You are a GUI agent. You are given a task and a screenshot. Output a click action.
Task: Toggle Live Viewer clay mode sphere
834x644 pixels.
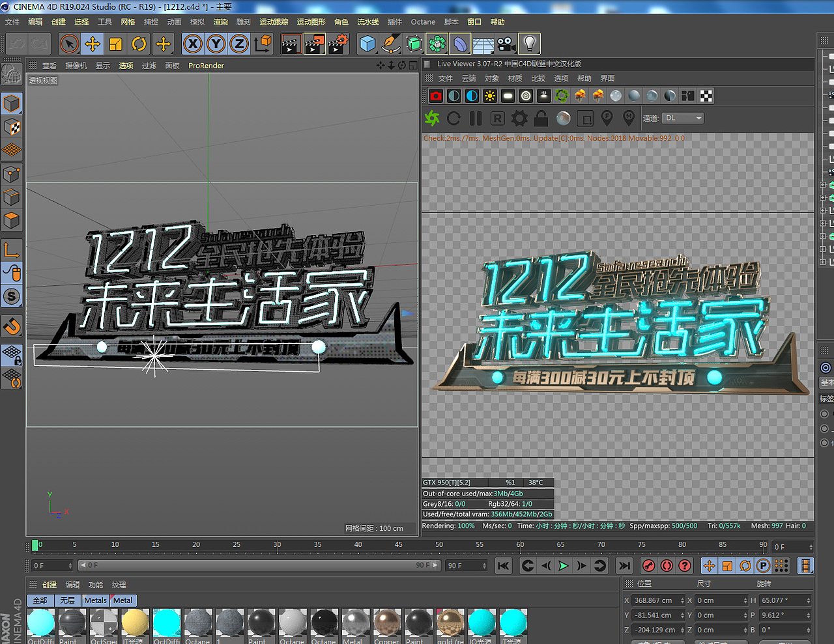564,119
